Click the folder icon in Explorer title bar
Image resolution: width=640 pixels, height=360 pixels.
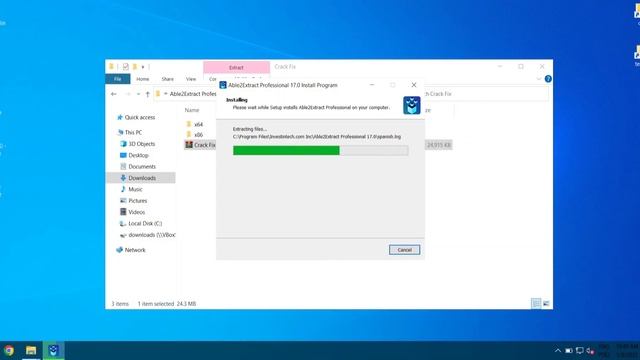coord(111,67)
